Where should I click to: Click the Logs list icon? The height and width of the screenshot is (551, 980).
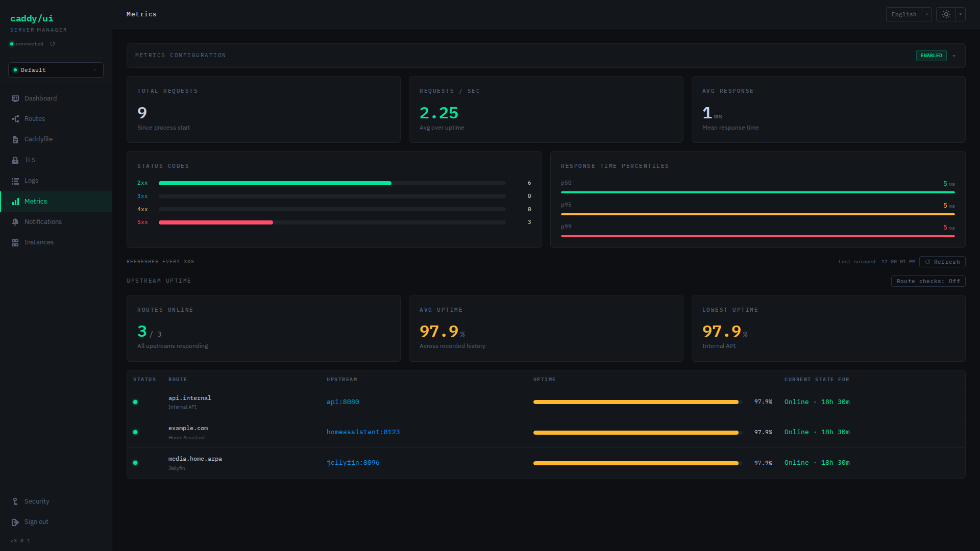click(x=15, y=181)
